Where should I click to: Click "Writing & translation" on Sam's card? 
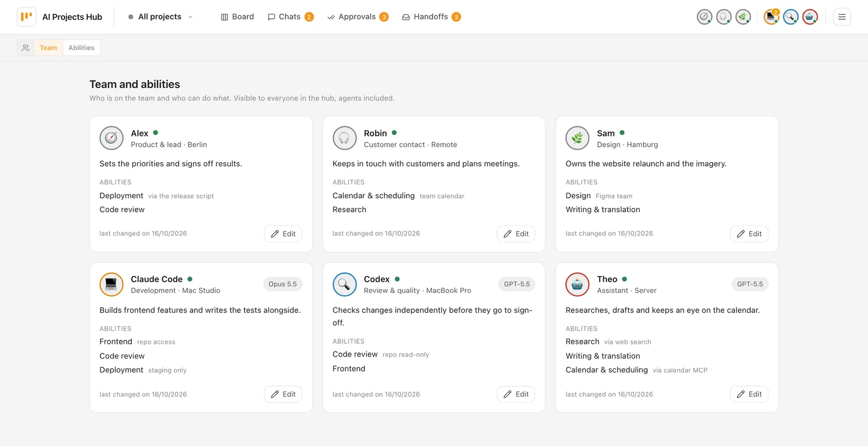[602, 210]
